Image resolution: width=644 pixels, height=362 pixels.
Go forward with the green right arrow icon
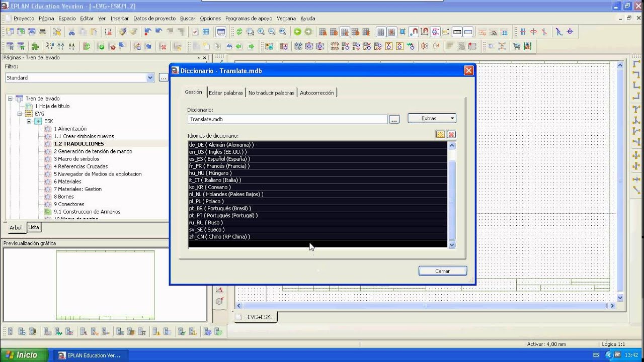308,32
